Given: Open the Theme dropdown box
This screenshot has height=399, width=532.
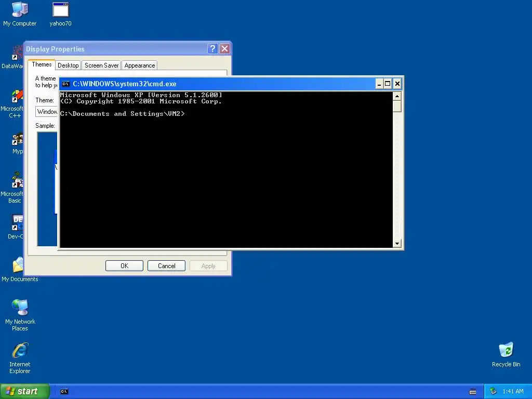Looking at the screenshot, I should (x=47, y=112).
